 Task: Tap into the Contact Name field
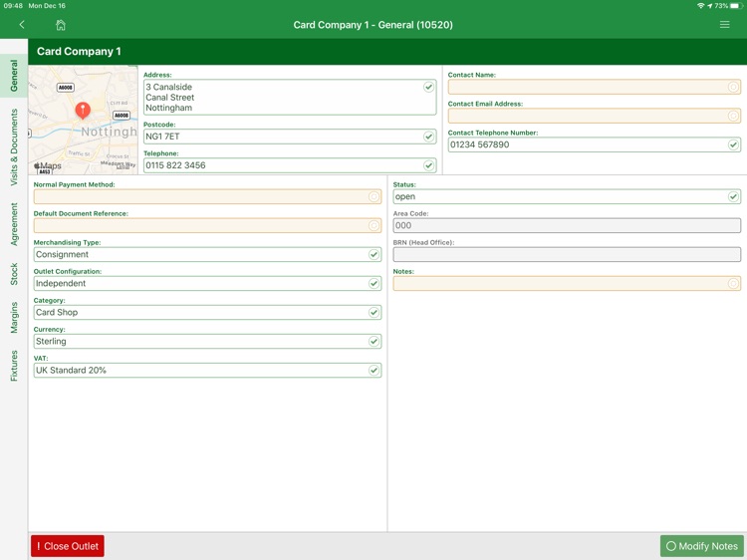point(594,87)
